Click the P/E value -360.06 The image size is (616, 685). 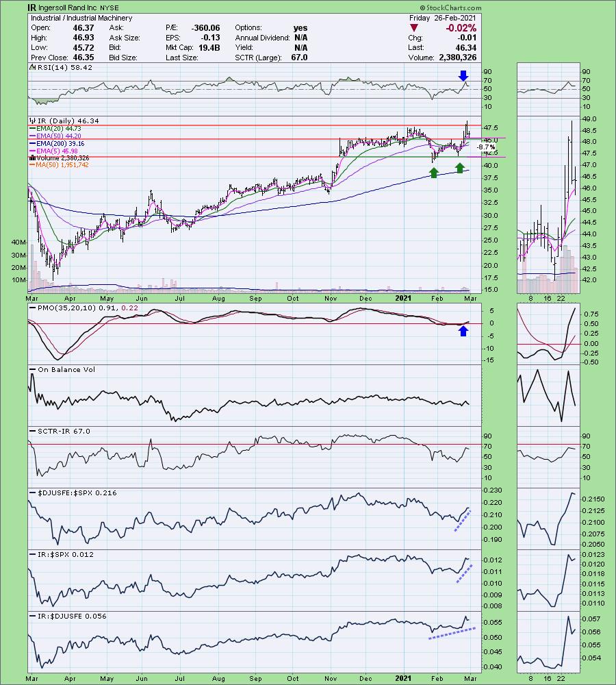(205, 27)
